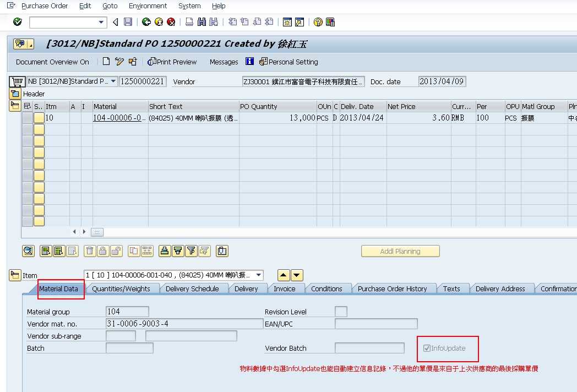Image resolution: width=577 pixels, height=392 pixels.
Task: Click the Unlock item icon
Action: [x=116, y=251]
